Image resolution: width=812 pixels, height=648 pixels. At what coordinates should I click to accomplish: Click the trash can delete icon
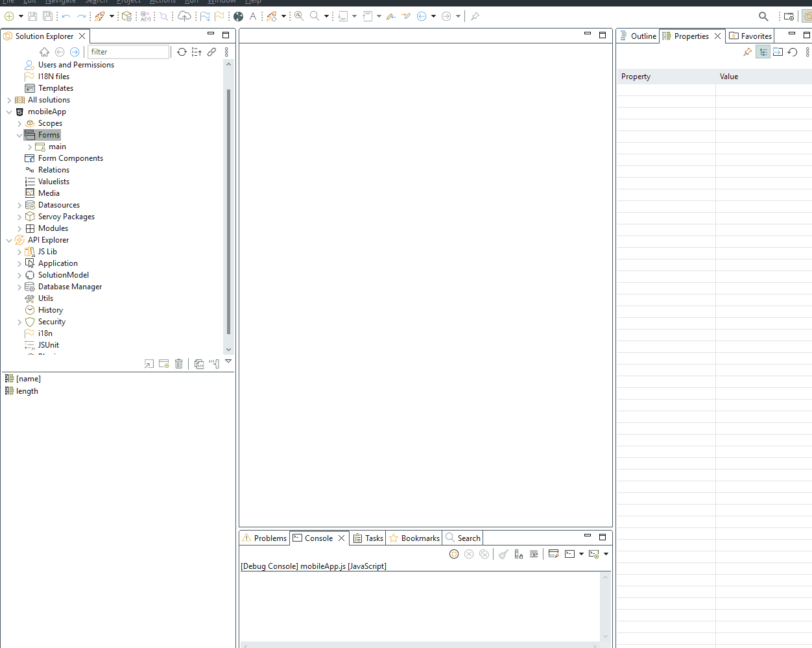179,364
